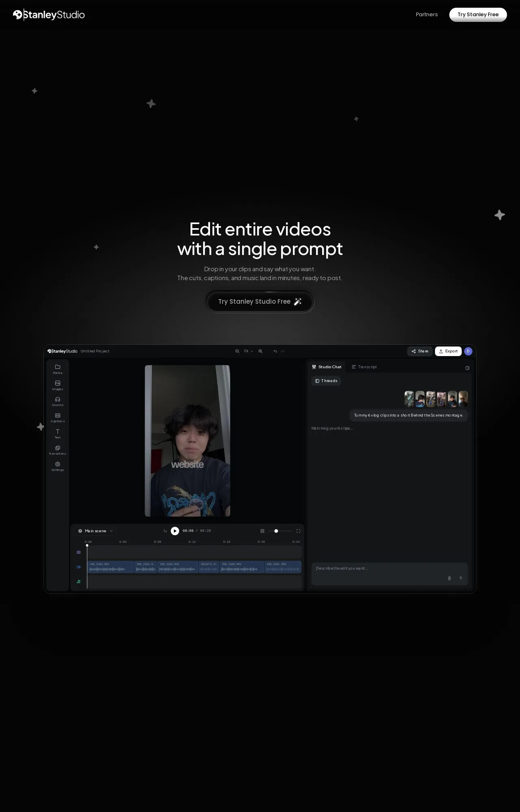Click the music track icon in the timeline
Viewport: 520px width, 812px height.
point(79,581)
